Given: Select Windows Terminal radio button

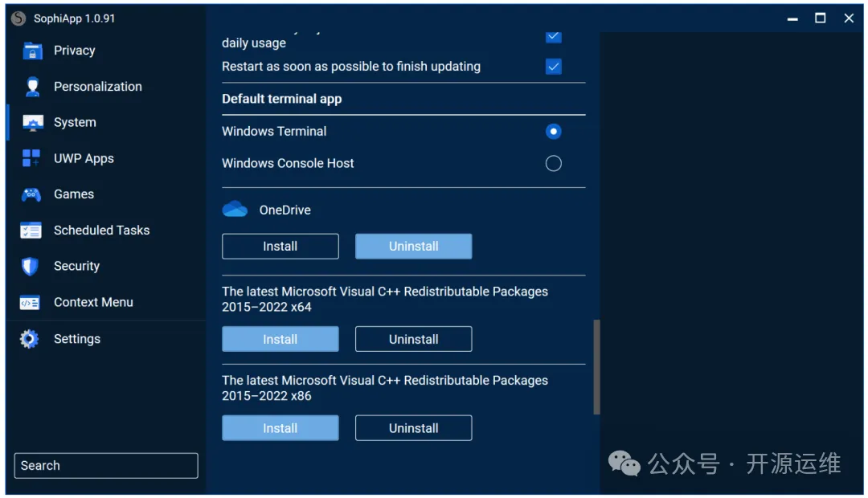Looking at the screenshot, I should (x=554, y=132).
